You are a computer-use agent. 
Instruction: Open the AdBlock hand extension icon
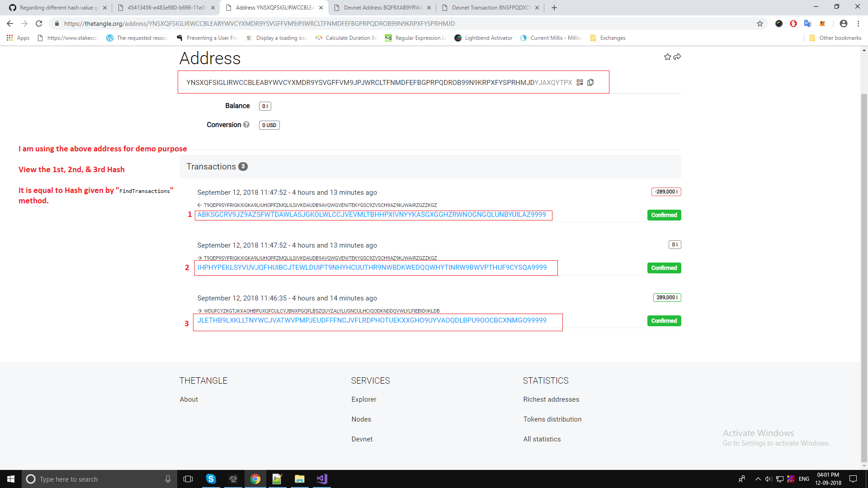click(x=793, y=23)
